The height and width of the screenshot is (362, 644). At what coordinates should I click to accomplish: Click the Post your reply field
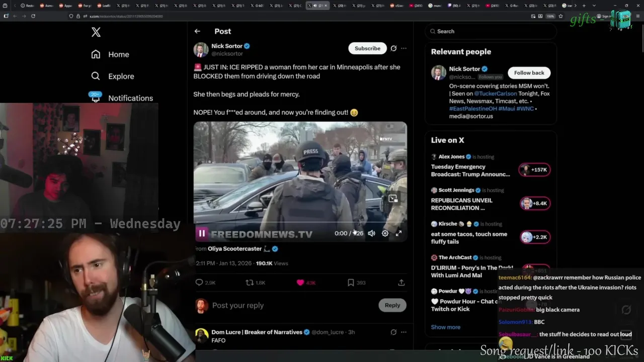click(292, 305)
